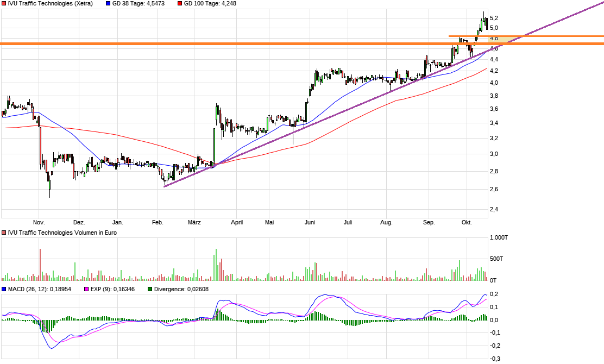Click the 'IVU Traffic Technologies (Xetra)' title

click(x=51, y=3)
